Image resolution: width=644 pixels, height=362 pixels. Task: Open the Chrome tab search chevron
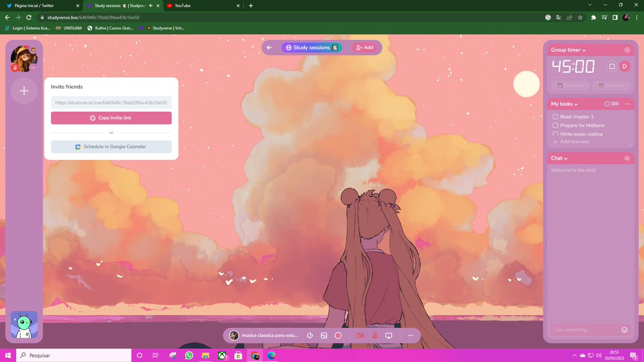point(590,5)
